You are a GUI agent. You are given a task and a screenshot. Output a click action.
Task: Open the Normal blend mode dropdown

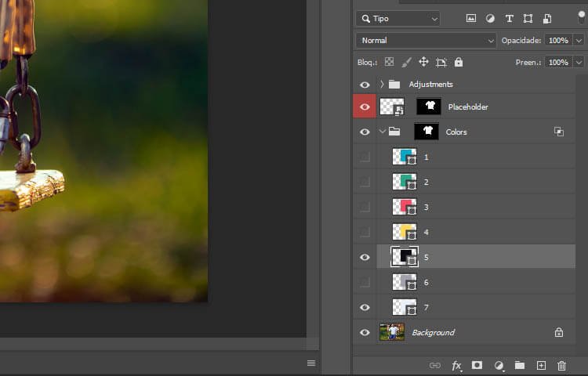426,40
